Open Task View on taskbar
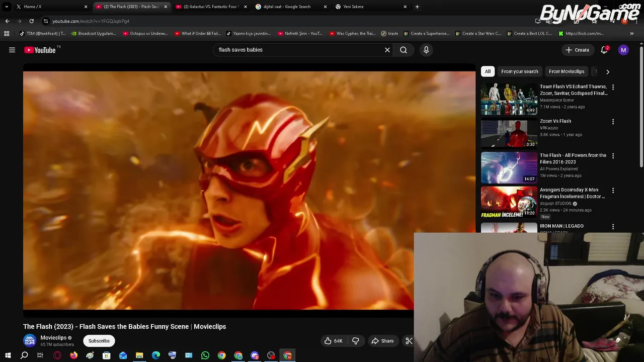 tap(40, 355)
